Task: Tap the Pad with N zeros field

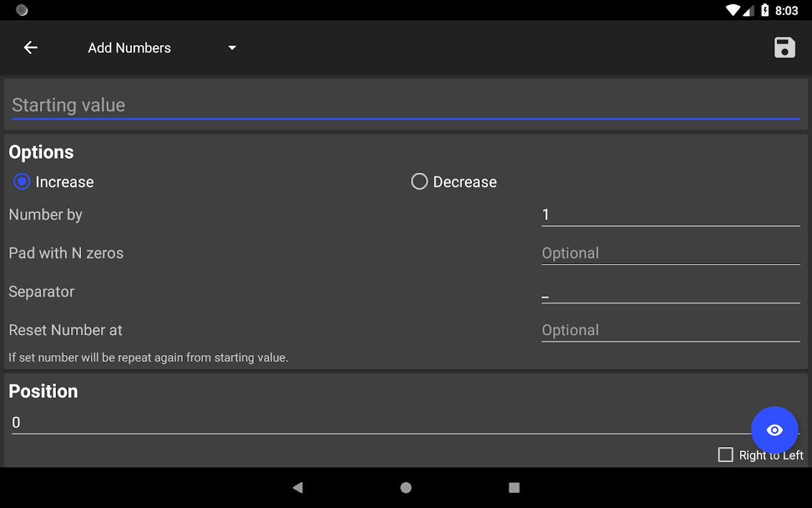Action: click(670, 253)
